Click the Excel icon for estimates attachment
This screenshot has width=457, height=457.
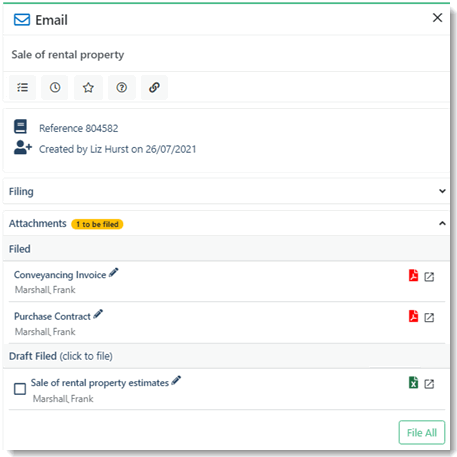pyautogui.click(x=413, y=383)
